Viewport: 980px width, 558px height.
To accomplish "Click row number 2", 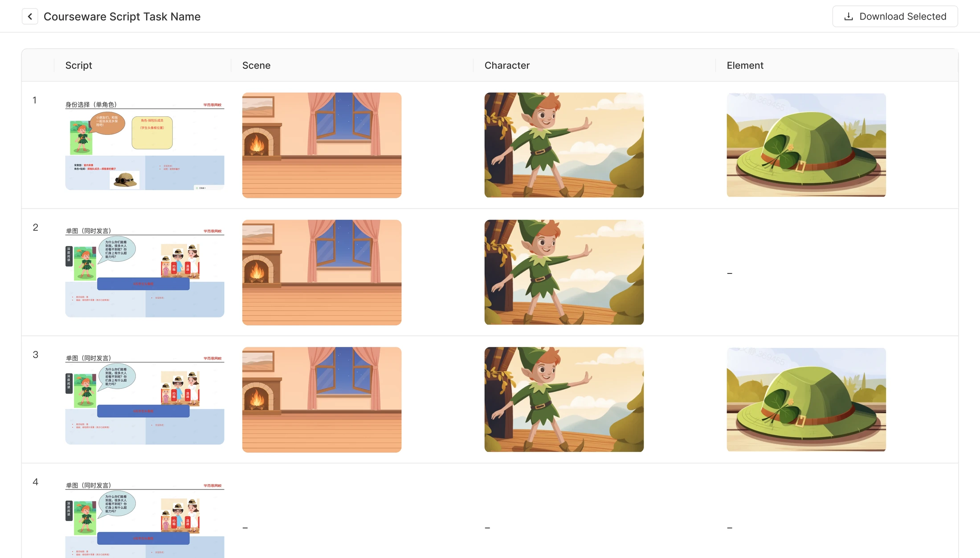I will pos(35,228).
